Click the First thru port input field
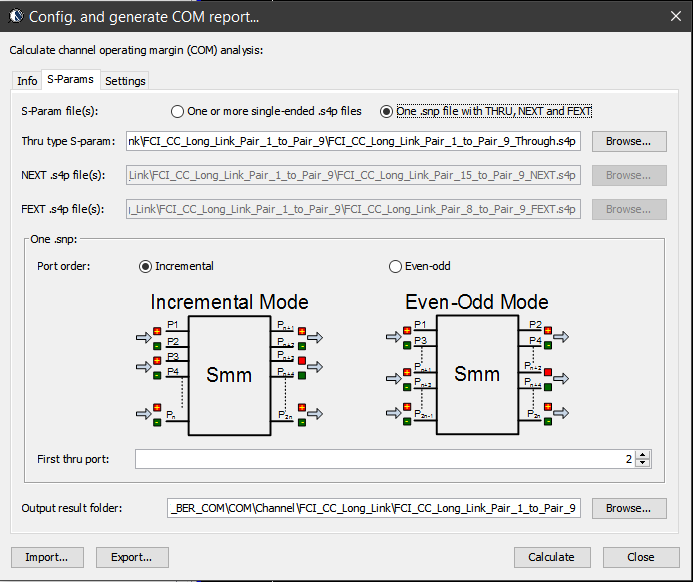 [x=380, y=459]
